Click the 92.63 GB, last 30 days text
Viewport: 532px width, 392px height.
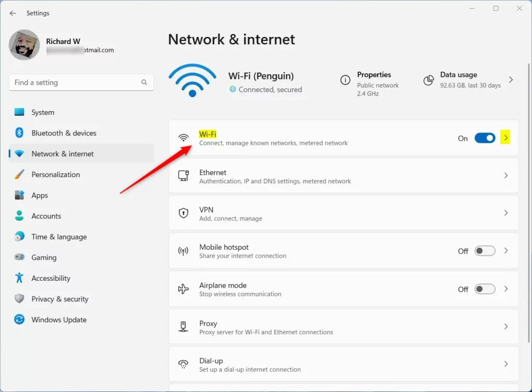coord(470,86)
